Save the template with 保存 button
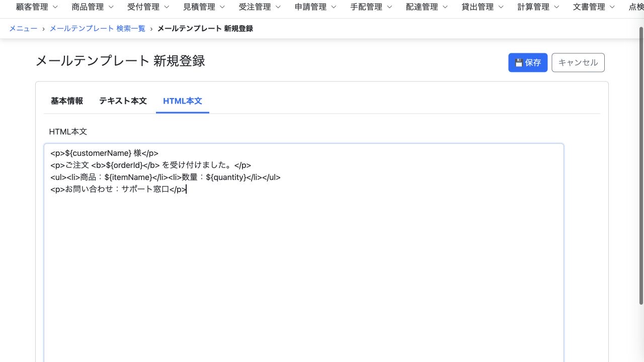 (x=528, y=63)
